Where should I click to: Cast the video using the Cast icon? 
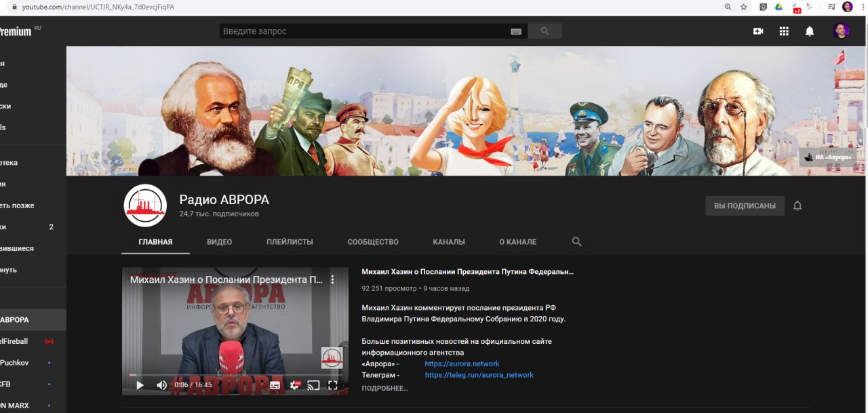coord(313,385)
